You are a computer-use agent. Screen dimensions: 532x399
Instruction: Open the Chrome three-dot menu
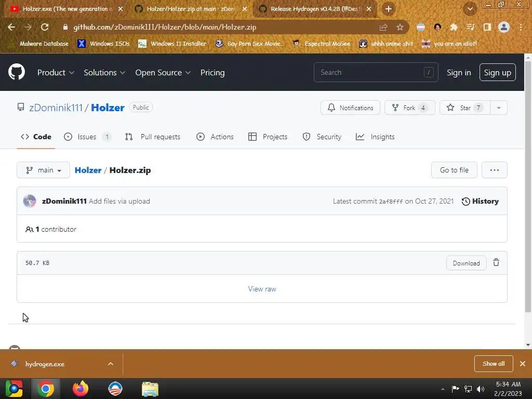click(521, 27)
